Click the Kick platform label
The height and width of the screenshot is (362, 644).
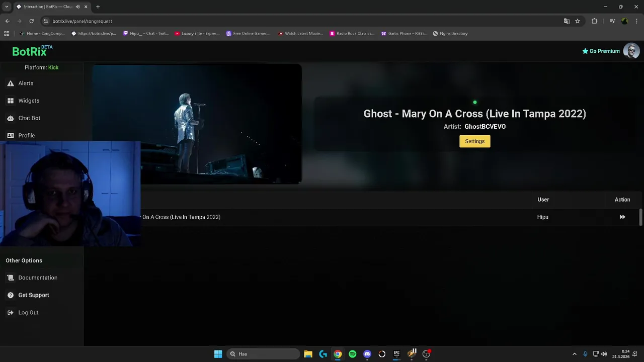click(53, 67)
